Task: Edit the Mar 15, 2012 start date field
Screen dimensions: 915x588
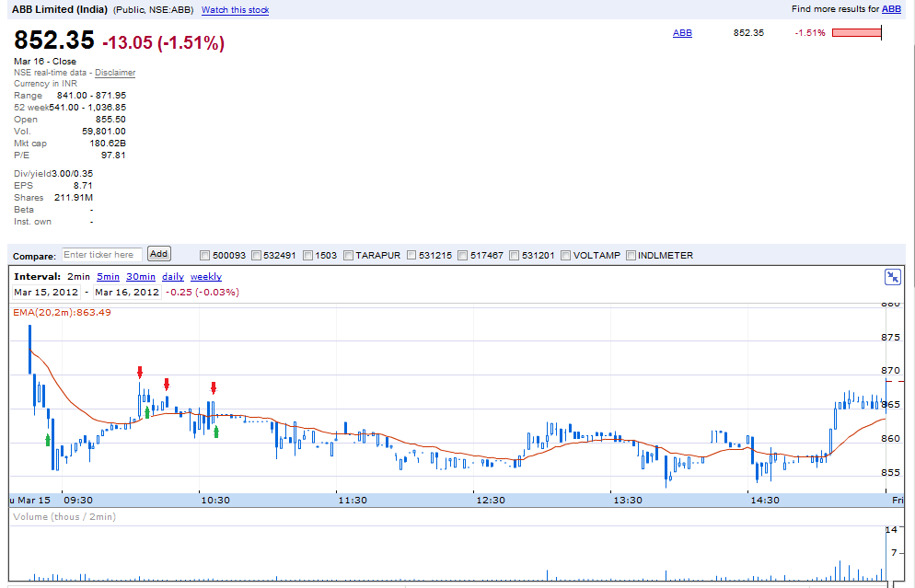Action: pos(46,293)
